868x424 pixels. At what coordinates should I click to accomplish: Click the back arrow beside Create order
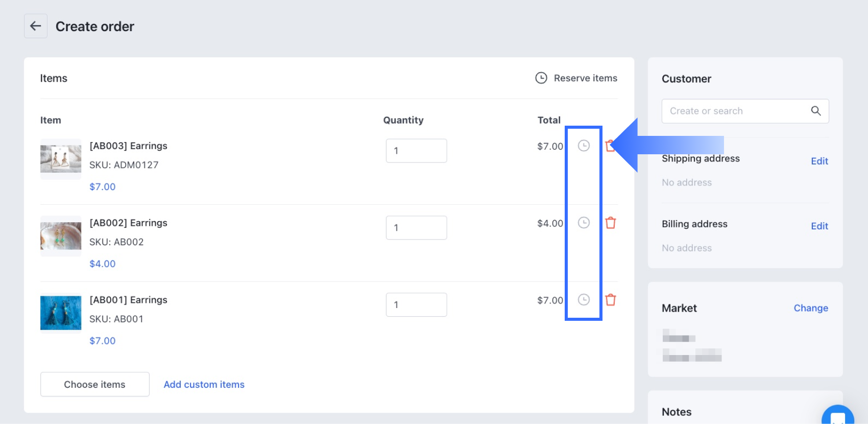pyautogui.click(x=35, y=26)
